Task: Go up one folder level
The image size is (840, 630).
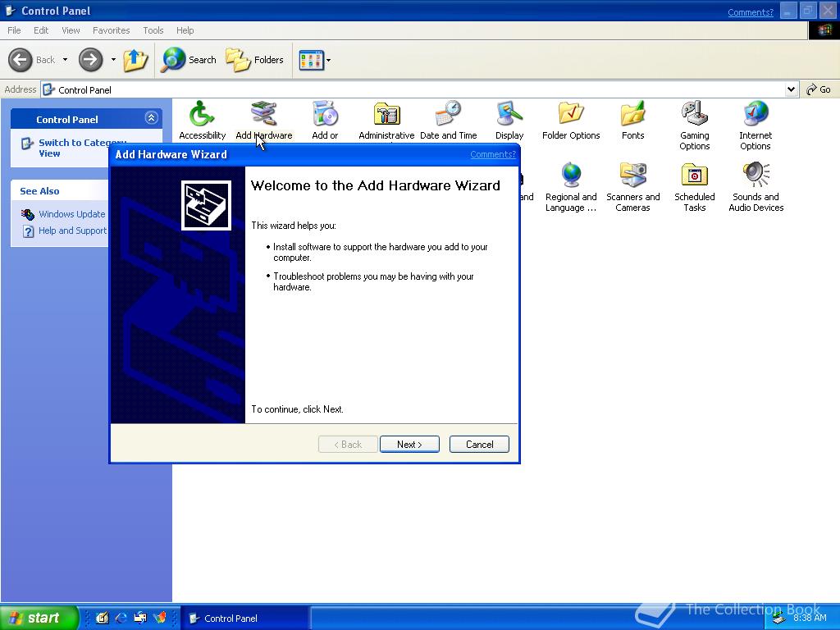Action: [x=135, y=59]
